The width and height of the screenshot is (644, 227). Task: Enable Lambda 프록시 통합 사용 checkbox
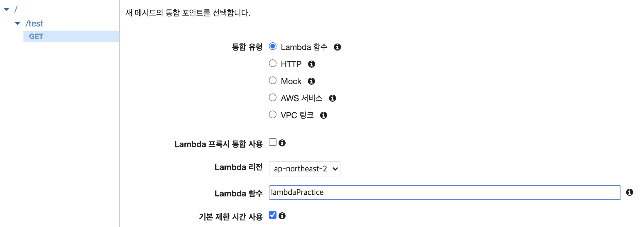pos(273,142)
